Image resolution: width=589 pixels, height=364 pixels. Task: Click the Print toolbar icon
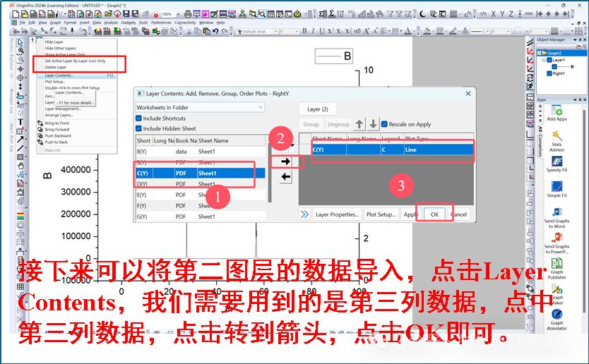(188, 14)
